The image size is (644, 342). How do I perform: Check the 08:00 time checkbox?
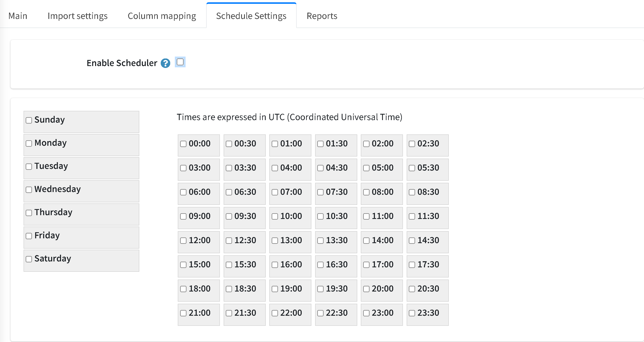tap(366, 192)
